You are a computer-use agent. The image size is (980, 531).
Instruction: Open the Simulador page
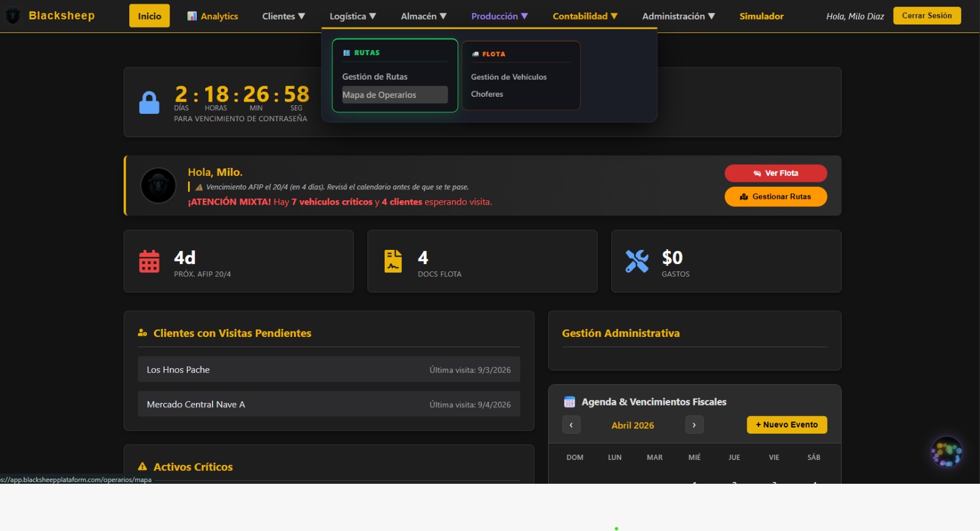click(761, 17)
